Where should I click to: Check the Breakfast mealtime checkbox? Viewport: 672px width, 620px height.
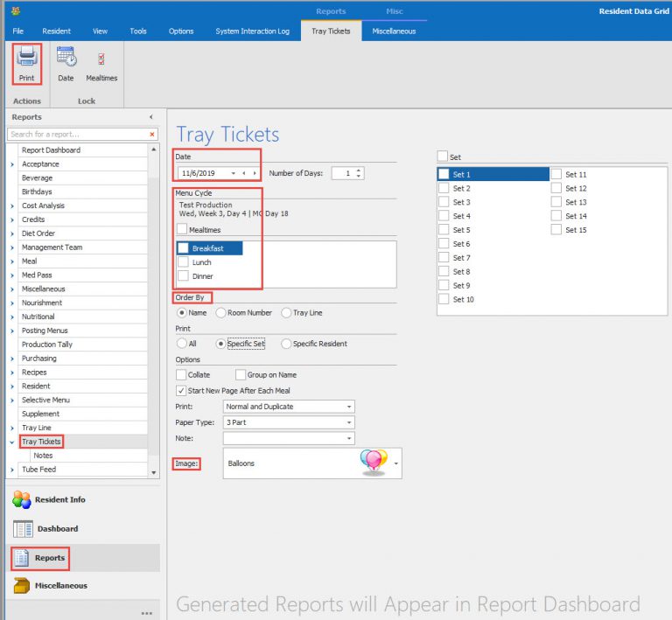183,248
